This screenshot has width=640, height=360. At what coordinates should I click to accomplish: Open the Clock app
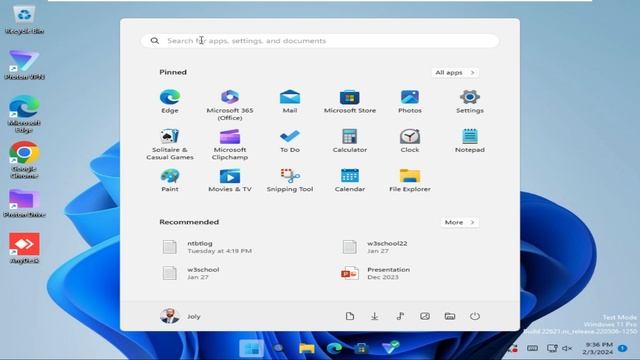click(x=410, y=141)
